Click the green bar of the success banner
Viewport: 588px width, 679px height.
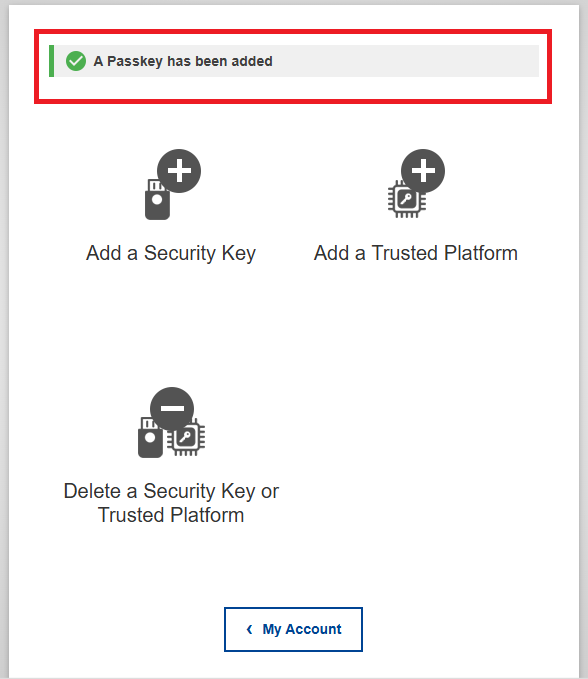point(52,61)
